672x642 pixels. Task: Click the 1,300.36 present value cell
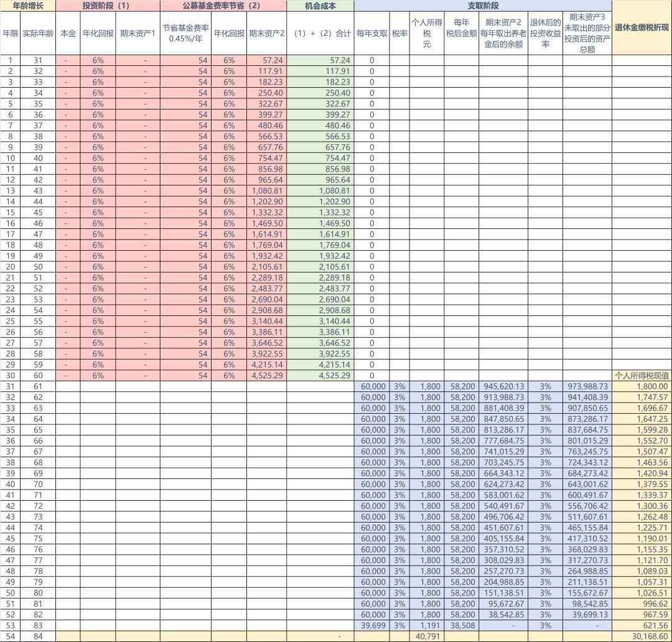pyautogui.click(x=642, y=506)
